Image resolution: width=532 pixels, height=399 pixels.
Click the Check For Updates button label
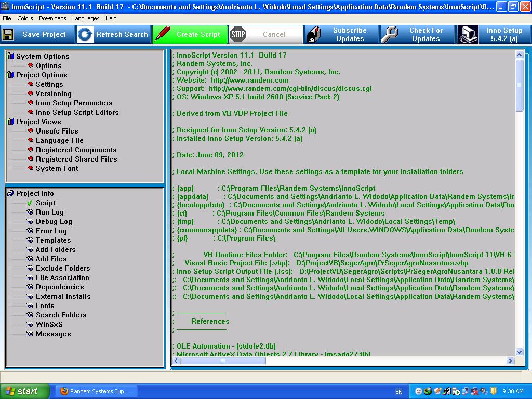coord(426,35)
